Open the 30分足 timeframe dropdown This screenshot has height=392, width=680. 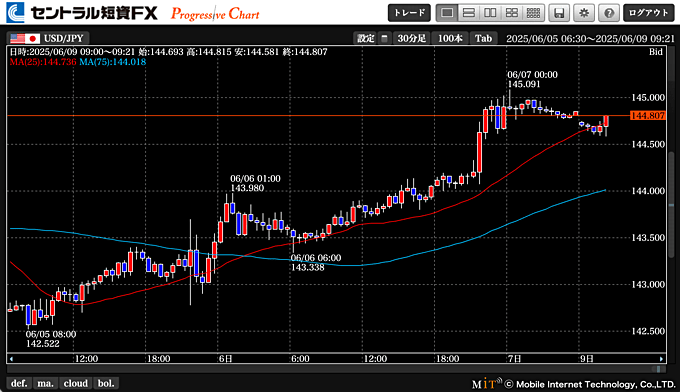tap(412, 39)
